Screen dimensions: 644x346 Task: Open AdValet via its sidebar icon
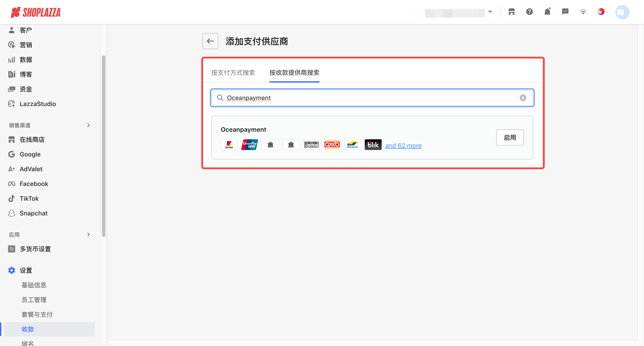pyautogui.click(x=12, y=169)
